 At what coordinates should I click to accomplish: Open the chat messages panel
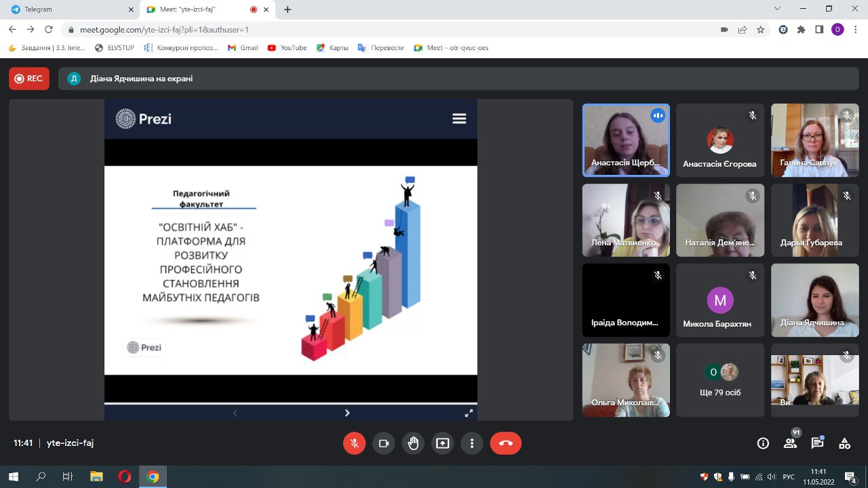817,443
